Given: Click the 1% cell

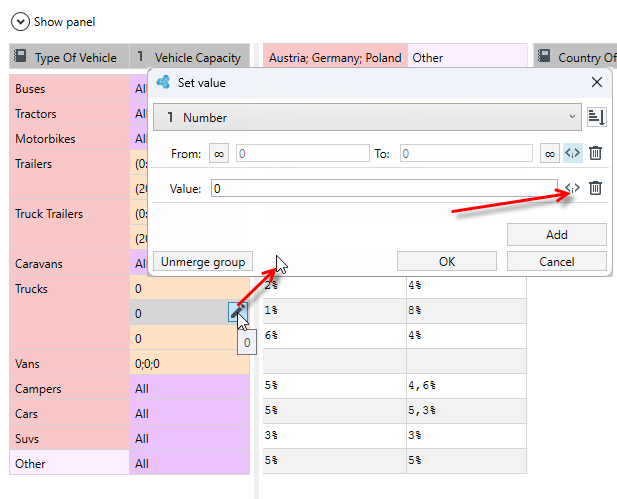Looking at the screenshot, I should 334,310.
